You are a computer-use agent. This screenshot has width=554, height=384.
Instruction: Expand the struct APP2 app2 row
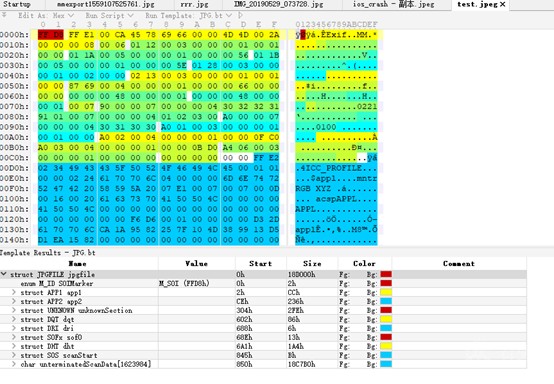click(14, 301)
